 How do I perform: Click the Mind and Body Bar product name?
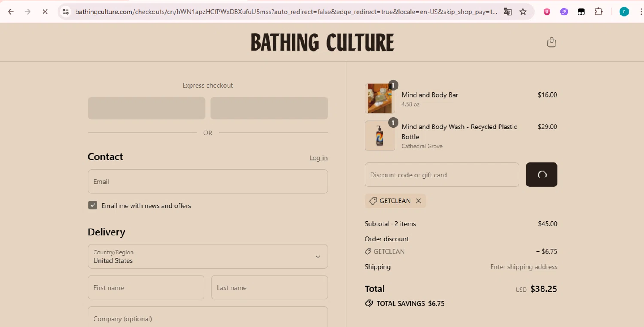pyautogui.click(x=430, y=95)
